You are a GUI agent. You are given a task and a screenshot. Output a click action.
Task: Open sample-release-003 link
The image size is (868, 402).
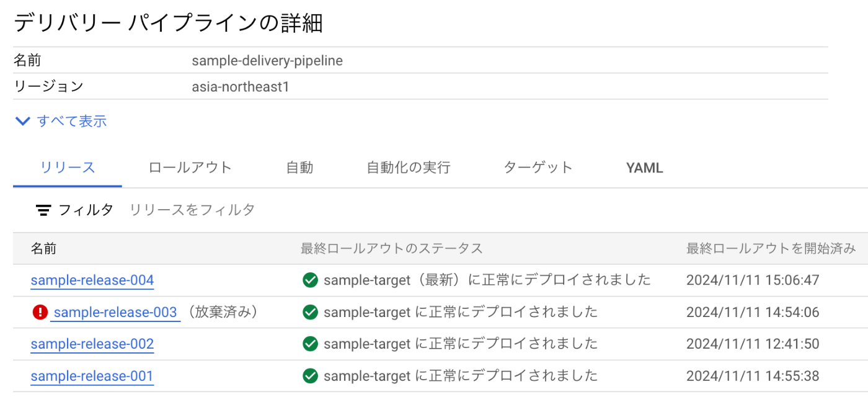[x=115, y=312]
